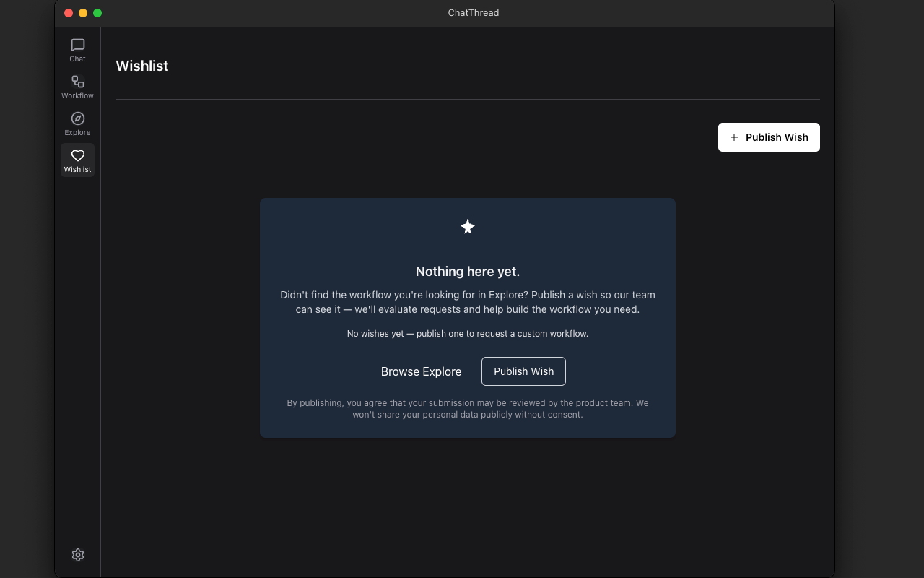Minimize the ChatThread window with the yellow button
924x578 pixels.
[83, 13]
